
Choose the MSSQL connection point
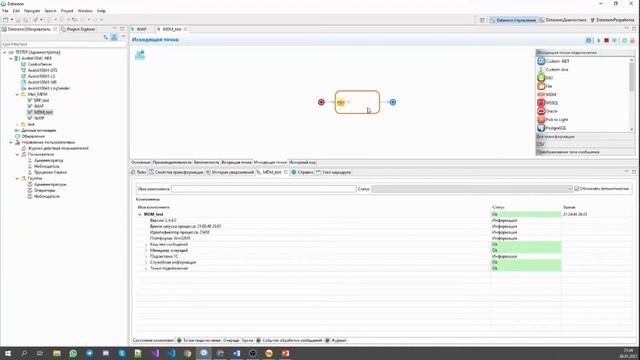[x=548, y=103]
